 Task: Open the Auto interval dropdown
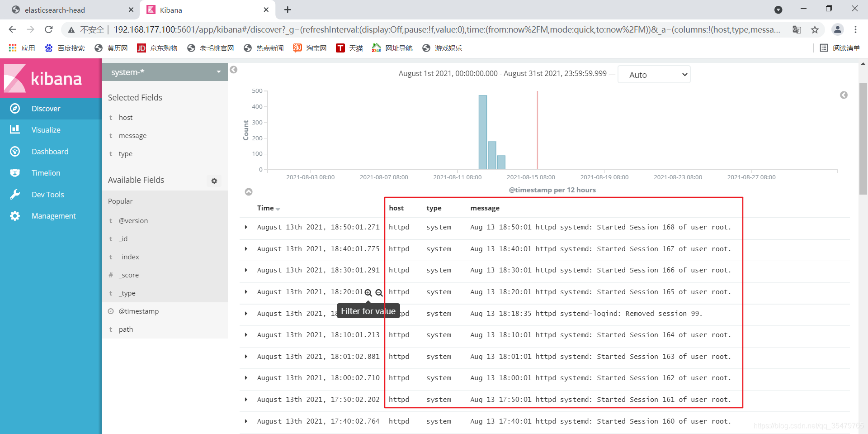(x=654, y=75)
